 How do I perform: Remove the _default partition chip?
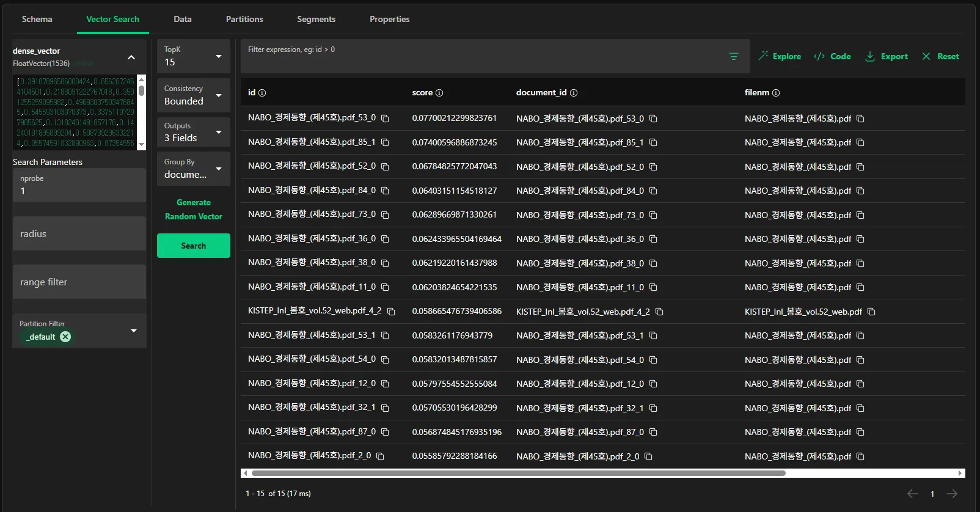click(65, 337)
